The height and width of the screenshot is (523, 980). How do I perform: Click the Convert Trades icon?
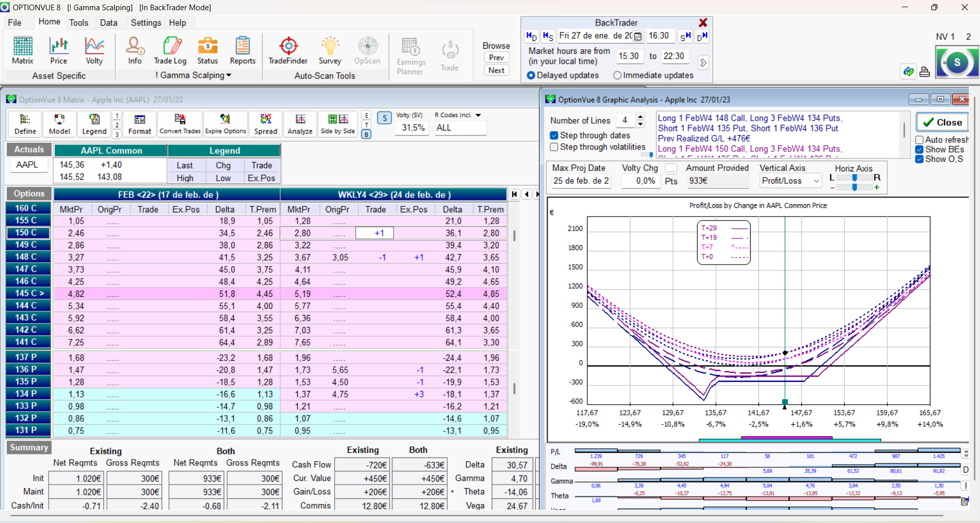coord(180,124)
